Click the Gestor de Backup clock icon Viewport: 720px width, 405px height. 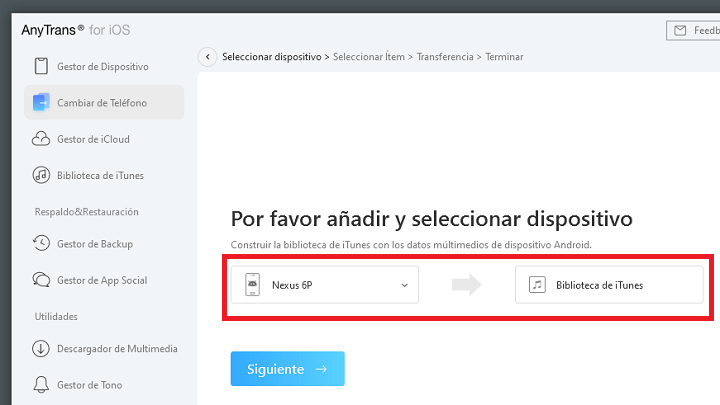[41, 243]
